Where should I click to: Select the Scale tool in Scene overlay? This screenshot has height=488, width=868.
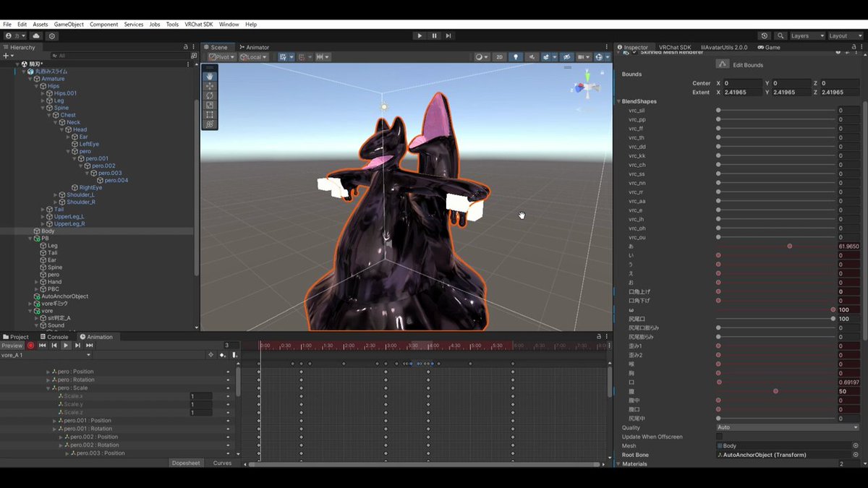pos(210,105)
